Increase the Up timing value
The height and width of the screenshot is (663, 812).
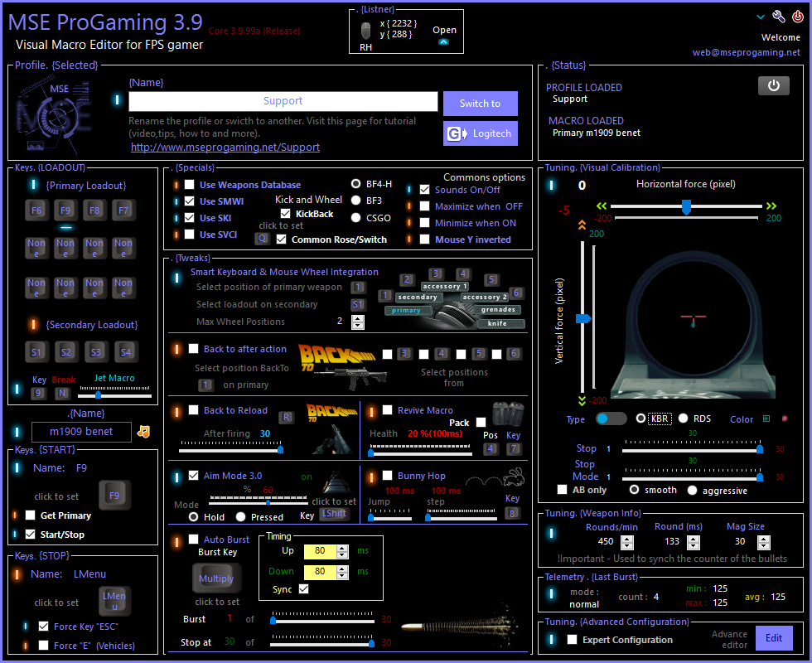342,548
